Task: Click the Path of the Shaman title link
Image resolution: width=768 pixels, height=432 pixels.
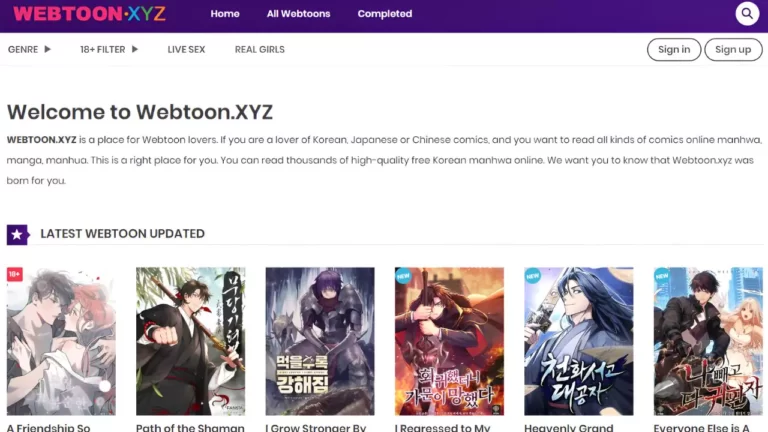Action: [190, 427]
